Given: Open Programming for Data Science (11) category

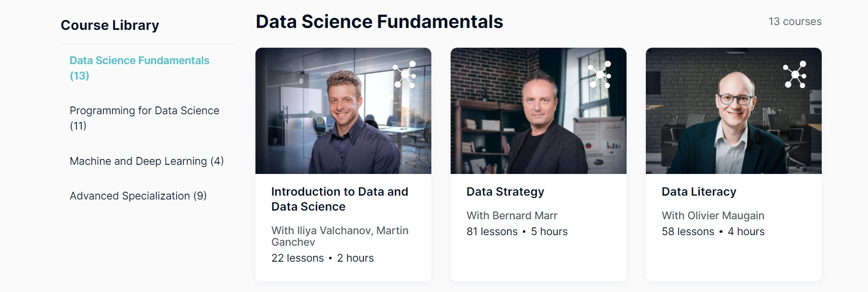Looking at the screenshot, I should pos(144,118).
